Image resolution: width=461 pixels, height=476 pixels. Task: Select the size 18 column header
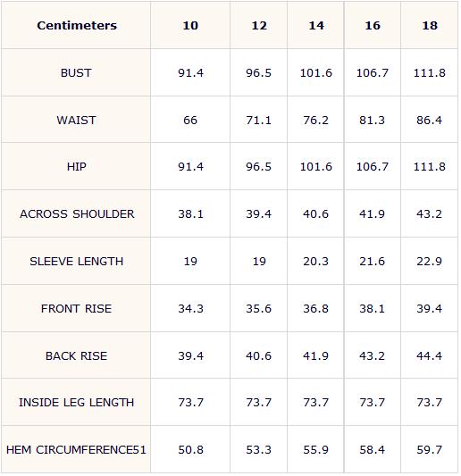pyautogui.click(x=430, y=25)
